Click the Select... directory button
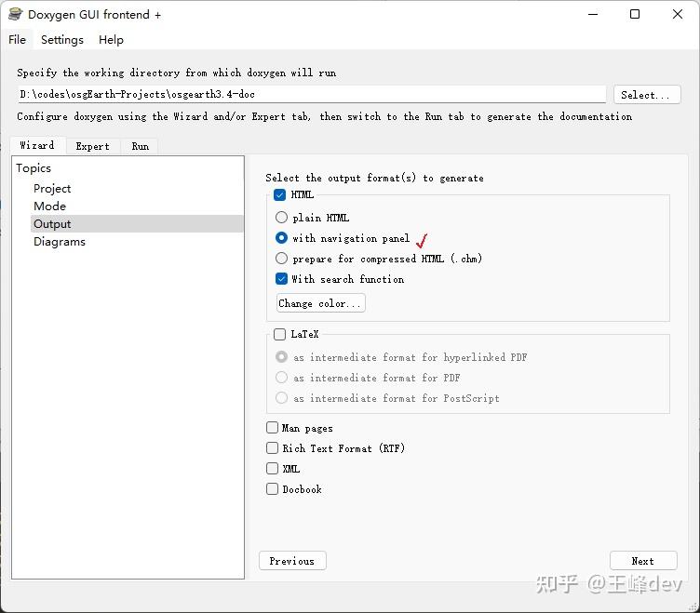 646,95
